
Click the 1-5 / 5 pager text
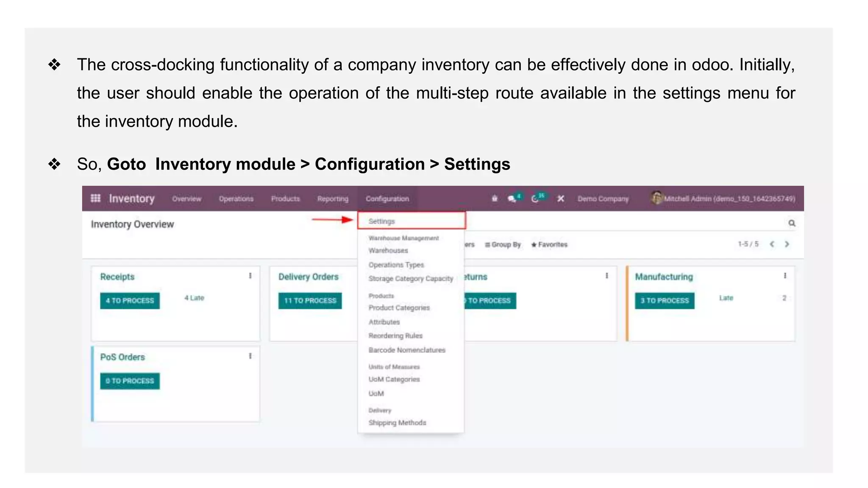pyautogui.click(x=748, y=244)
